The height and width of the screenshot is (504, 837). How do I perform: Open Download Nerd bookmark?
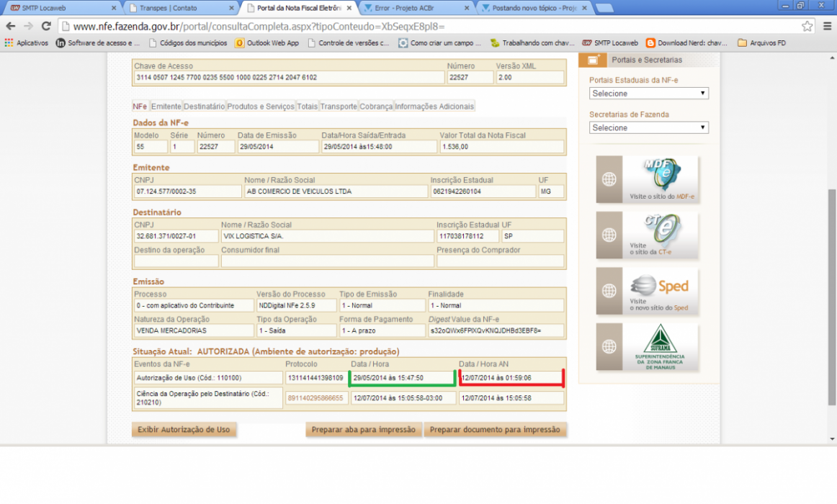click(686, 43)
